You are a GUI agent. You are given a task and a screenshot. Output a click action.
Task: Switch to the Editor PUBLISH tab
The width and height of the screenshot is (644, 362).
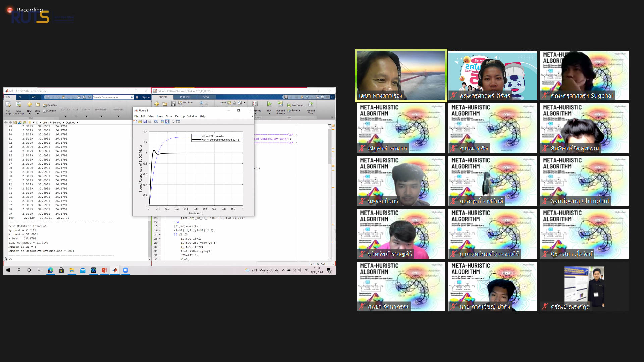pyautogui.click(x=185, y=97)
